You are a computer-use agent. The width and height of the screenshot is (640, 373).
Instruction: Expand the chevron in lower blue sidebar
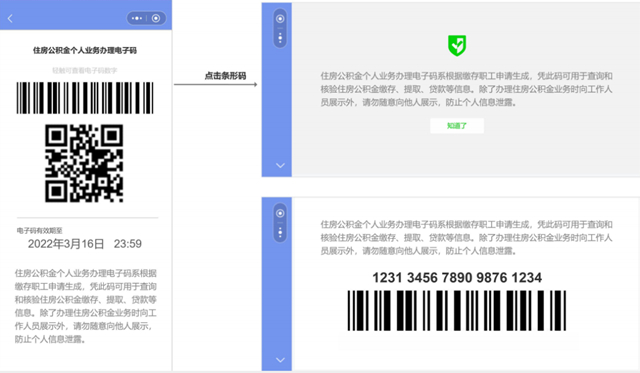coord(280,360)
